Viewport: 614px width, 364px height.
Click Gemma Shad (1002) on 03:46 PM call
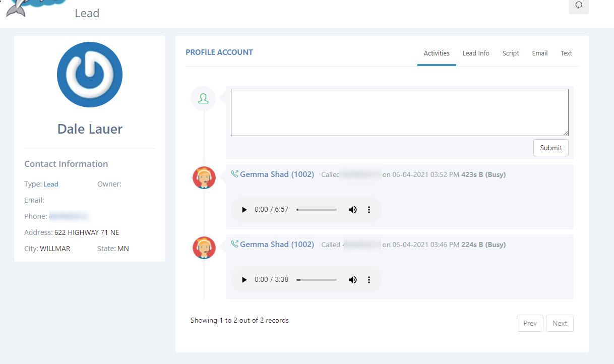(277, 244)
